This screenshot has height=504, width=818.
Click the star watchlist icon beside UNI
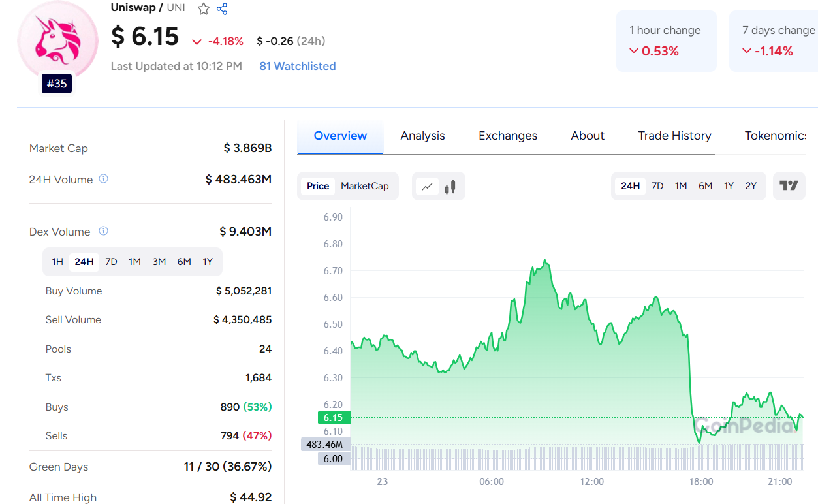click(204, 8)
